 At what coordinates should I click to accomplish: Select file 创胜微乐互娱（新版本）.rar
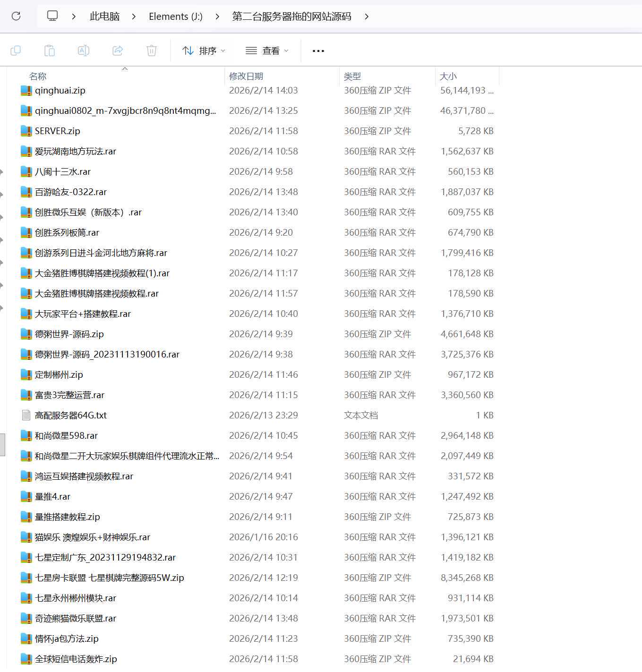(88, 213)
